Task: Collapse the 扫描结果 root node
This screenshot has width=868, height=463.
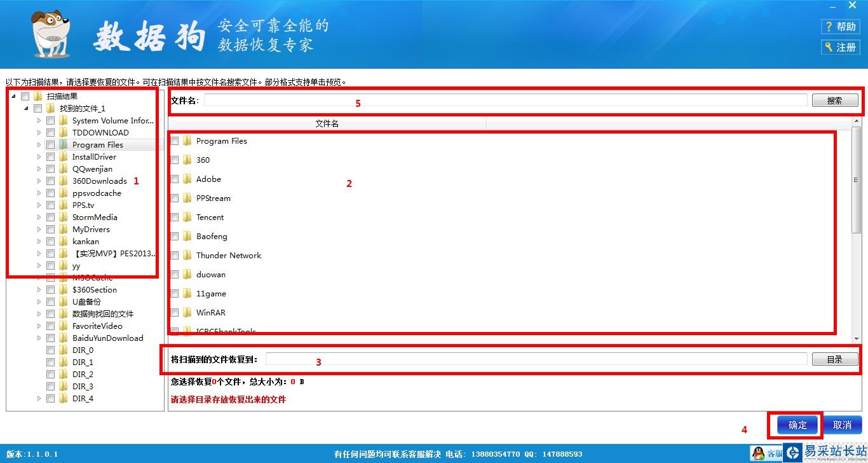Action: (x=14, y=97)
